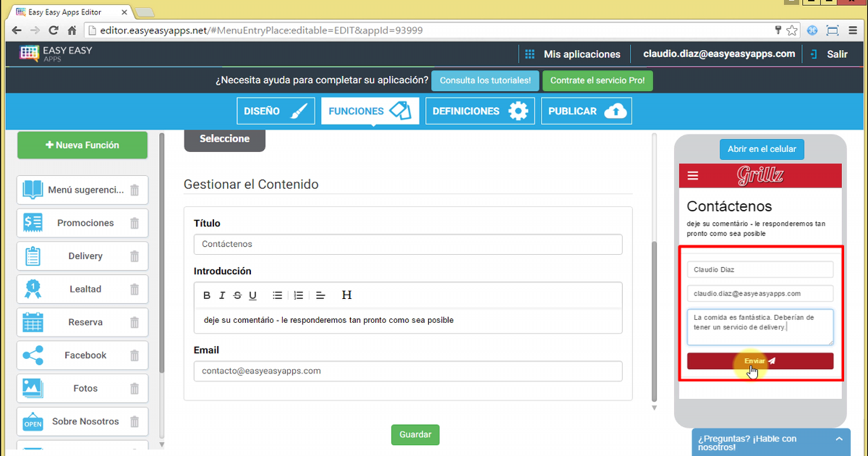Open the hamburger menu in phone preview

[693, 176]
